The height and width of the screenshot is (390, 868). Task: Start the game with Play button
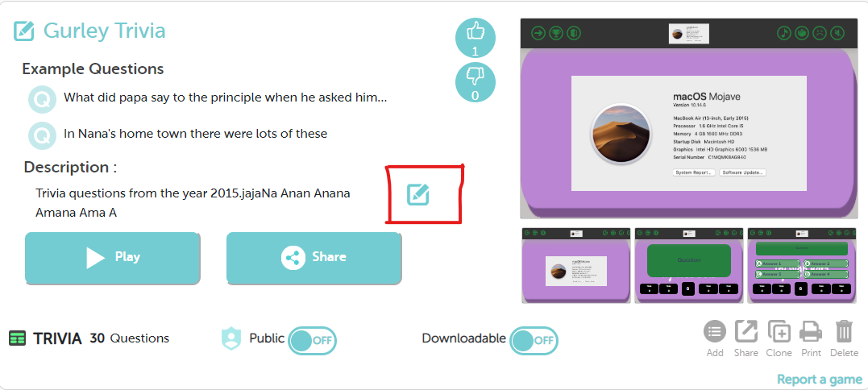[112, 258]
